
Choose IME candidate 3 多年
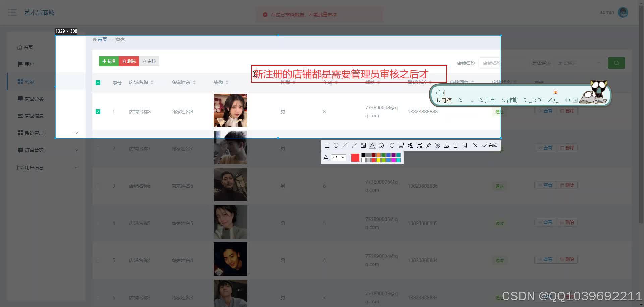(x=487, y=100)
